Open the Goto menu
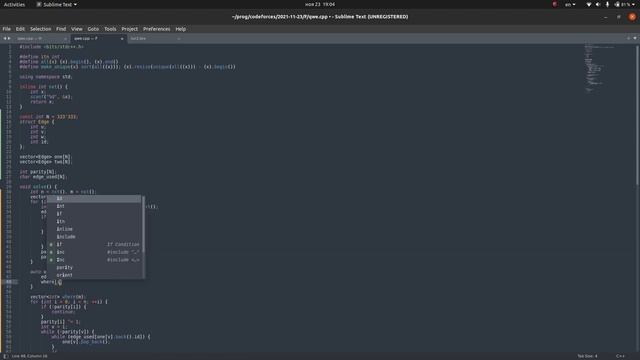This screenshot has width=640, height=360. click(x=93, y=29)
